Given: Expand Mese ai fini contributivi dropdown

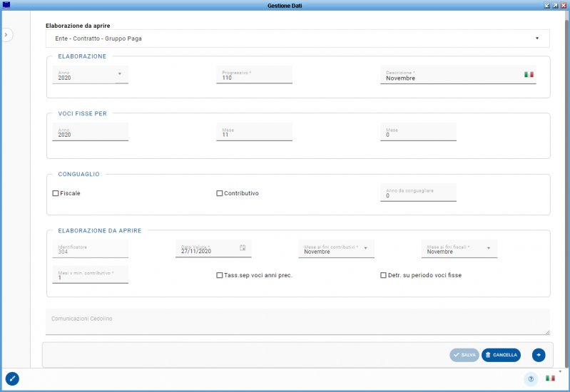Looking at the screenshot, I should 365,248.
